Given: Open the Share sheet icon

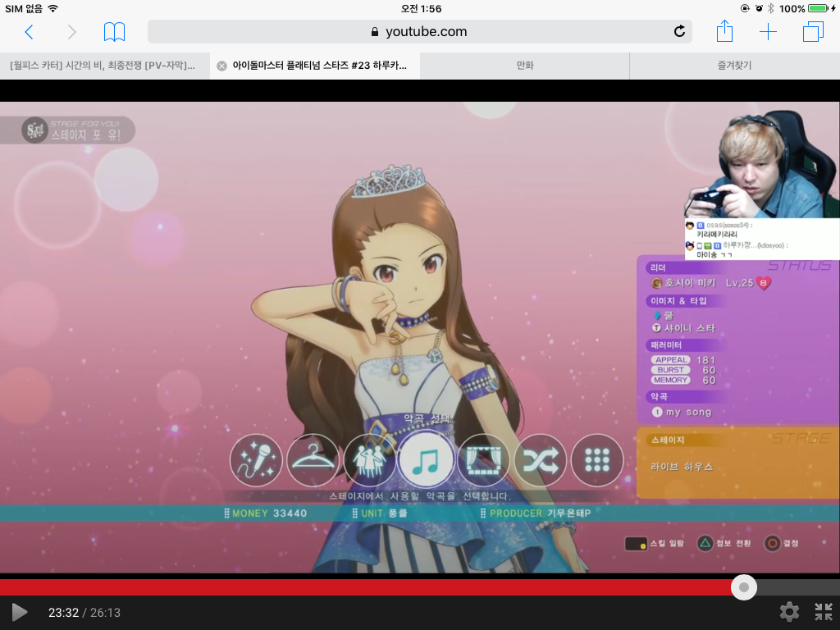Looking at the screenshot, I should pyautogui.click(x=724, y=32).
